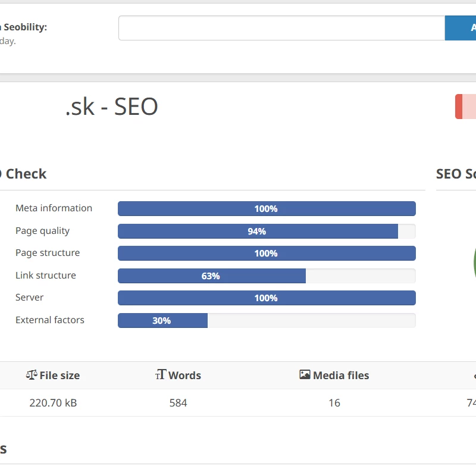Viewport: 476px width, 469px height.
Task: Click the Link structure 63% bar
Action: pyautogui.click(x=267, y=276)
